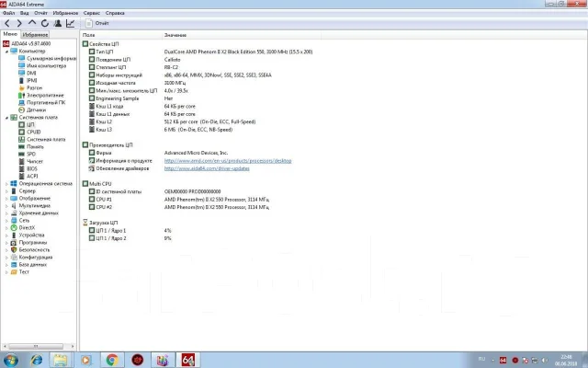
Task: Expand the Отображение branch
Action: click(x=6, y=199)
